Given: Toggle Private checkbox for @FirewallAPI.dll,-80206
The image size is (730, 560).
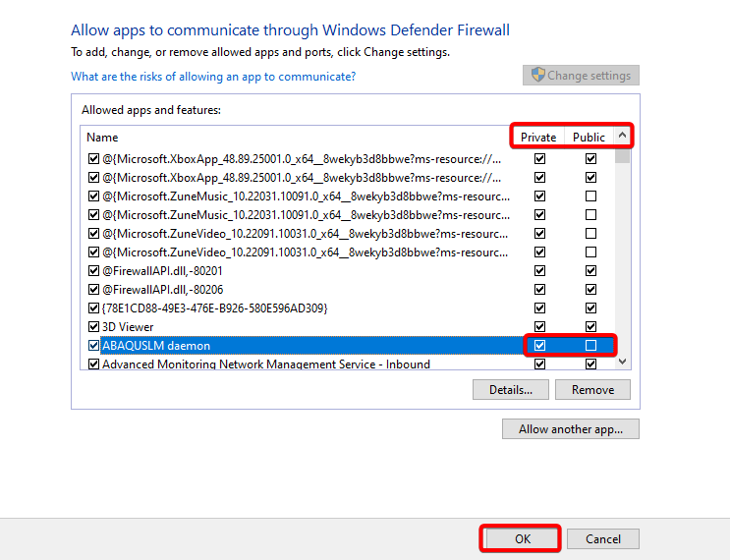Looking at the screenshot, I should (x=539, y=290).
